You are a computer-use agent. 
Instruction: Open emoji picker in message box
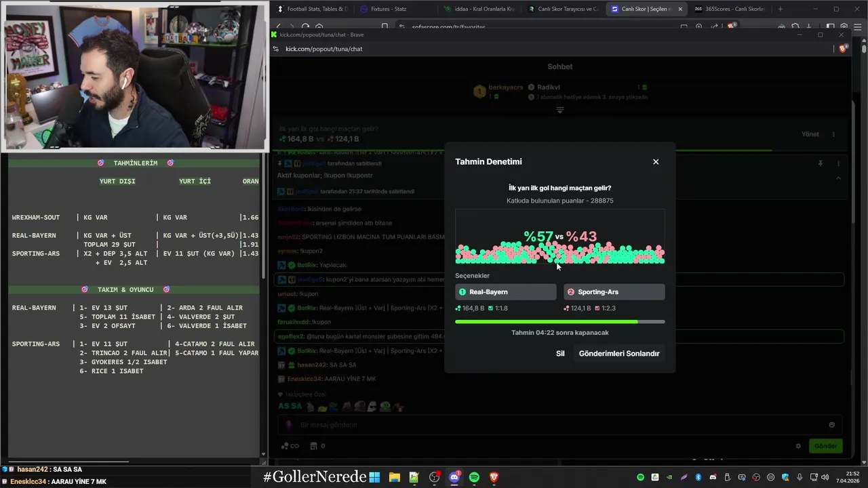[x=831, y=425]
